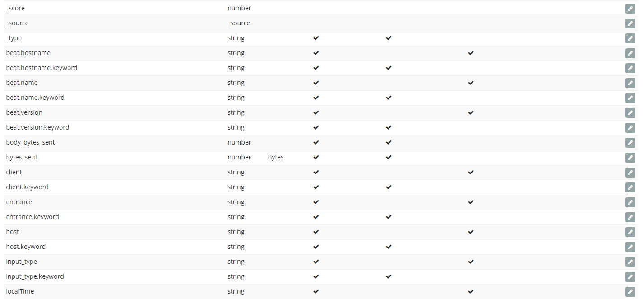
Task: Select the beat.name.keyword field name
Action: click(x=35, y=98)
